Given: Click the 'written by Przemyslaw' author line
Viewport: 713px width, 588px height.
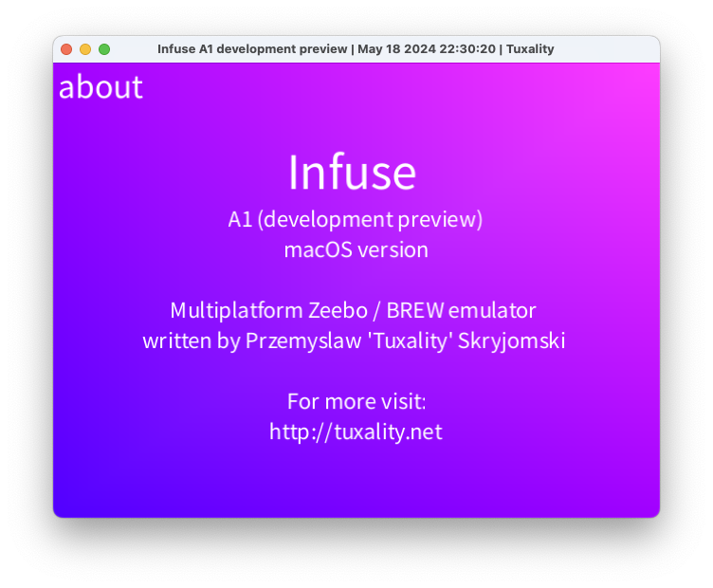Looking at the screenshot, I should 354,341.
